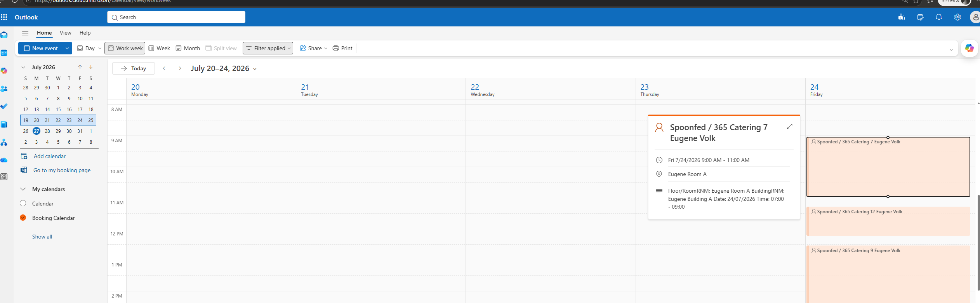Open the Help tab
This screenshot has height=303, width=980.
point(85,33)
